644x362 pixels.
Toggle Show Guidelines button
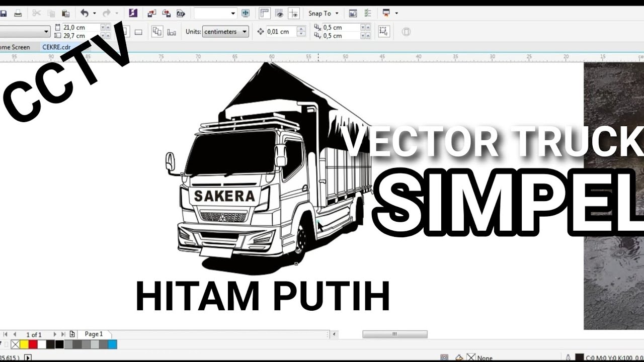[294, 14]
